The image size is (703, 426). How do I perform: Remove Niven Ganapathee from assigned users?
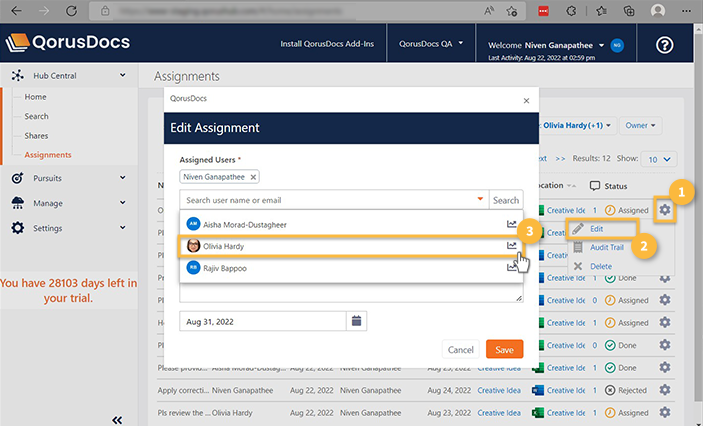[x=253, y=177]
